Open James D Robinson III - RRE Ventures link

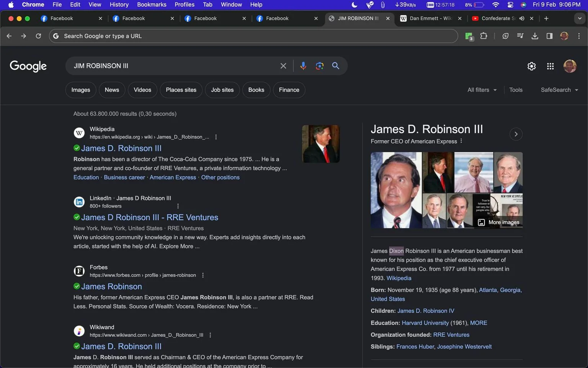pos(150,217)
